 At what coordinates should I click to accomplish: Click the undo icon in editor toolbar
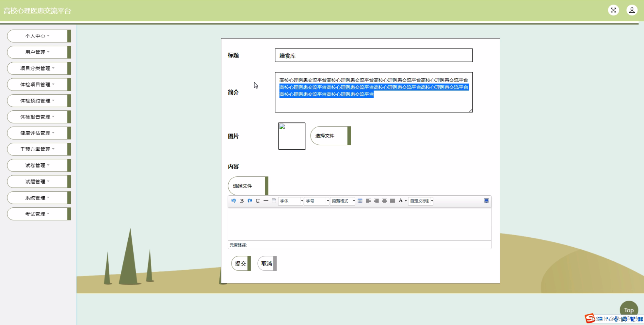coord(233,201)
